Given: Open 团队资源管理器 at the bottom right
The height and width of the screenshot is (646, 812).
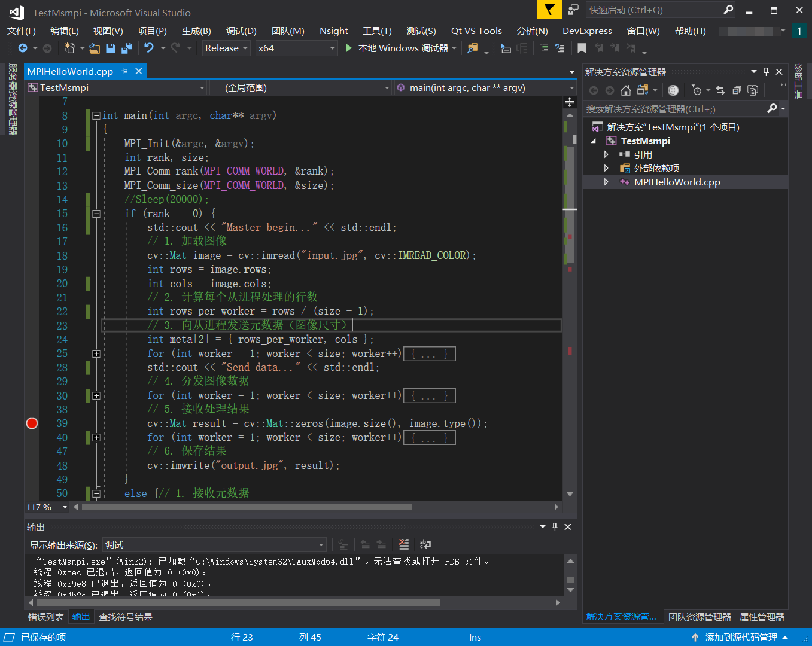Looking at the screenshot, I should (x=699, y=617).
